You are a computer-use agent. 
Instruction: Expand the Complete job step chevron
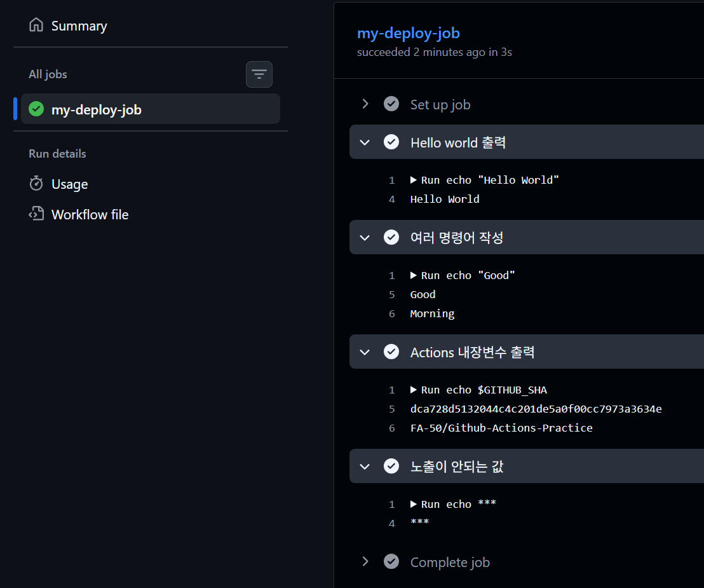365,561
